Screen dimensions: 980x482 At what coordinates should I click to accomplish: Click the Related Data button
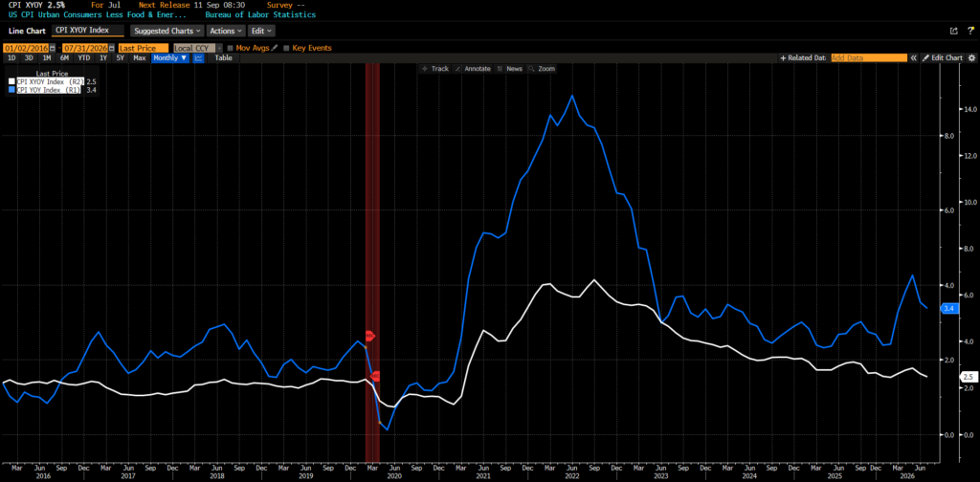(x=803, y=58)
